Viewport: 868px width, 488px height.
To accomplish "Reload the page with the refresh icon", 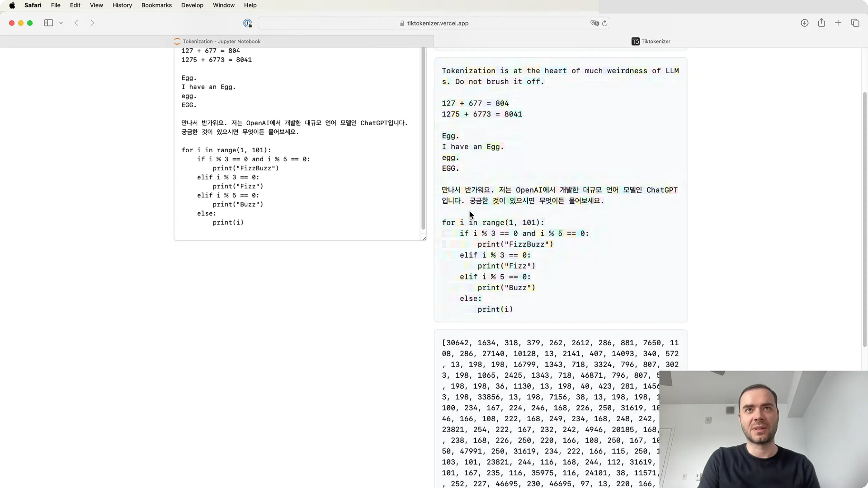I will (604, 23).
